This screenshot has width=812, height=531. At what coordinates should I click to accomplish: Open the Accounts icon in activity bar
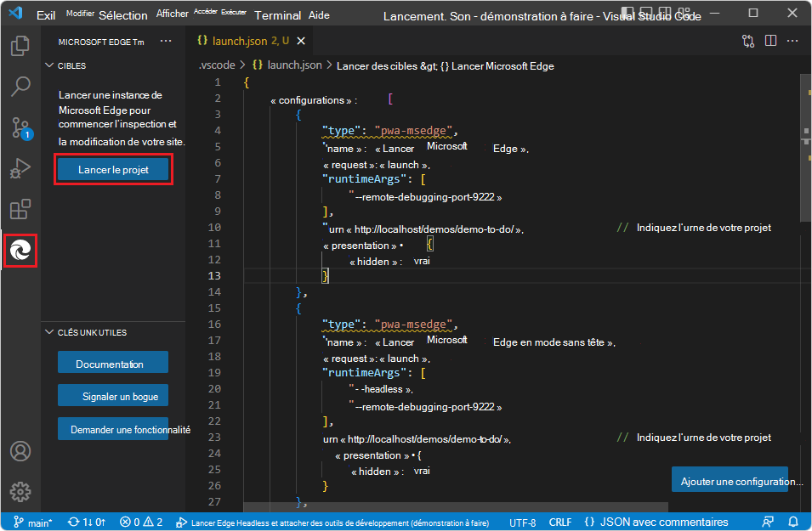point(20,451)
